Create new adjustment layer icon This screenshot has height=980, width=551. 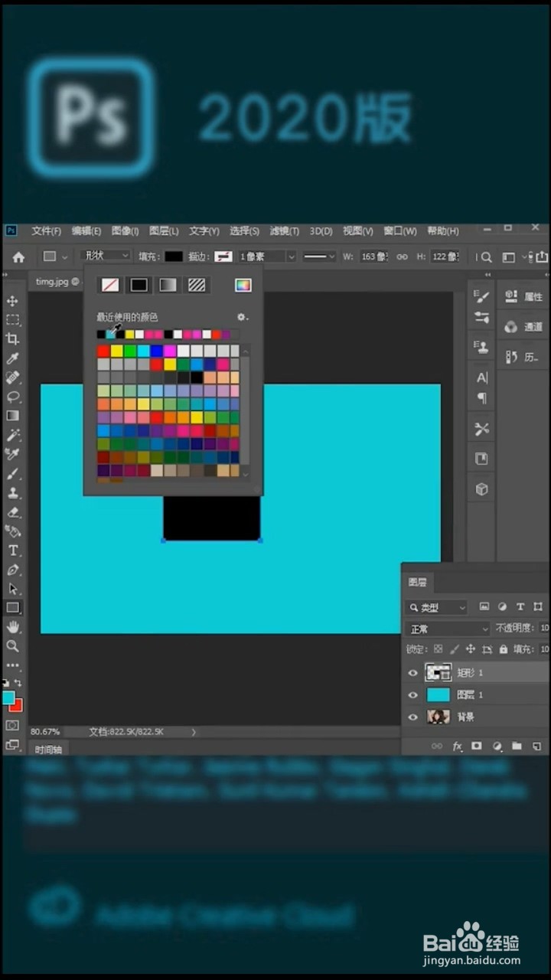[x=497, y=746]
